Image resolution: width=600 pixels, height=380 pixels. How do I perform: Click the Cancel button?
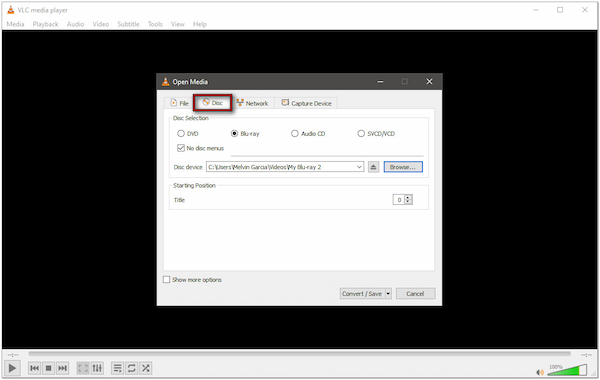415,294
